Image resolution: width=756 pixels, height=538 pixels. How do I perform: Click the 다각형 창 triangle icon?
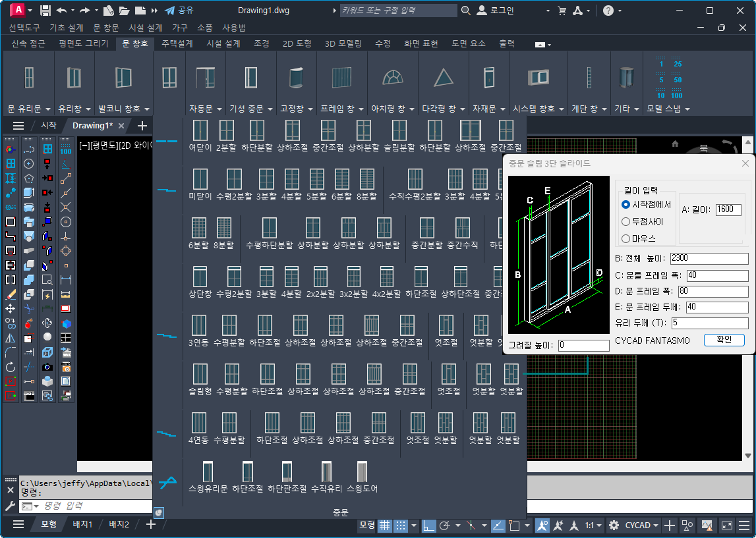click(x=444, y=78)
